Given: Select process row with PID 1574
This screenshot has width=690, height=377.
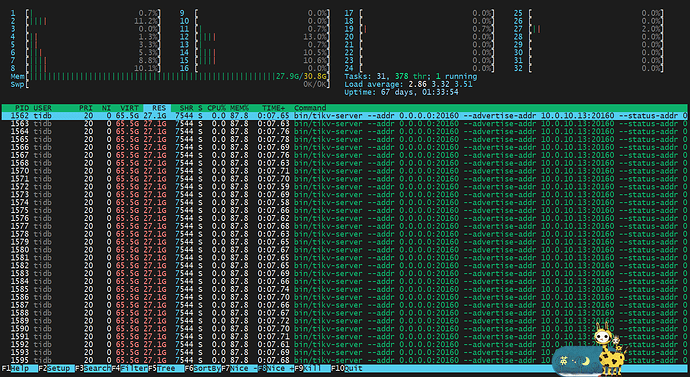Looking at the screenshot, I should pos(345,202).
